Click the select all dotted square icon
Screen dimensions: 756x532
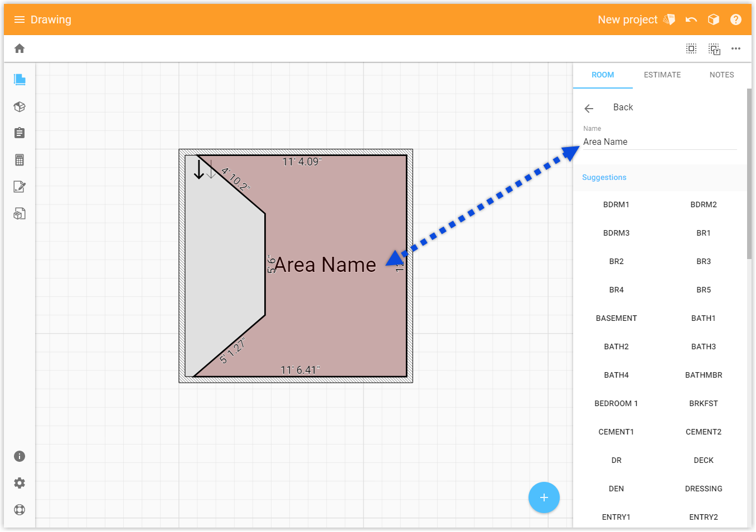pyautogui.click(x=691, y=48)
